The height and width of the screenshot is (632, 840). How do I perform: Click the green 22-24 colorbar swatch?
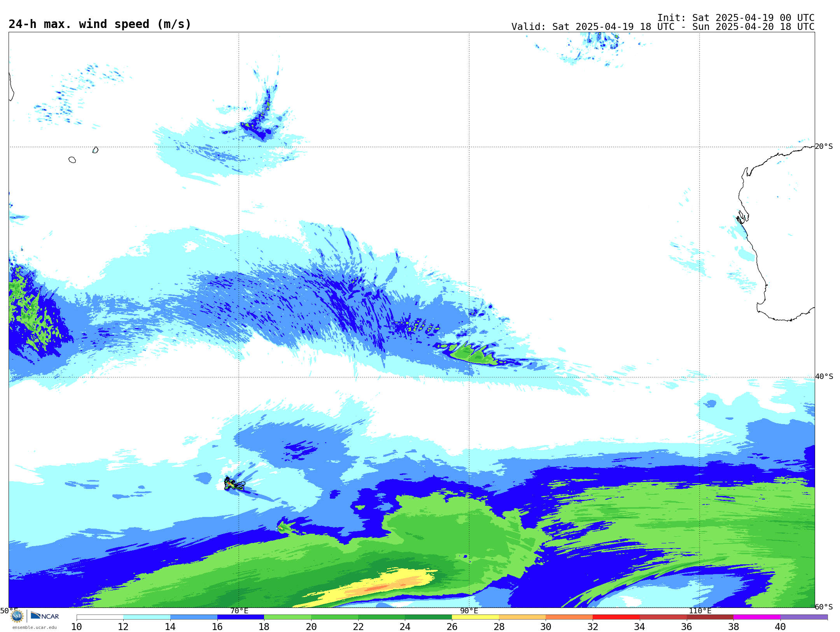pyautogui.click(x=381, y=617)
